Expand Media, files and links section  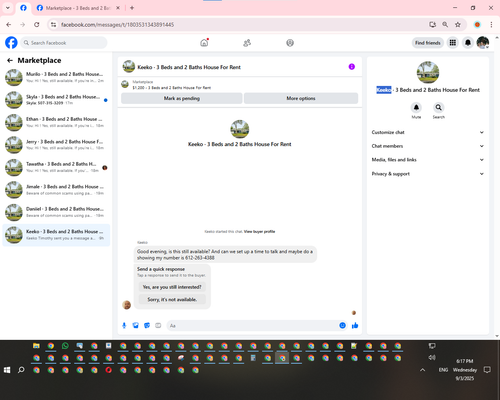(x=428, y=160)
